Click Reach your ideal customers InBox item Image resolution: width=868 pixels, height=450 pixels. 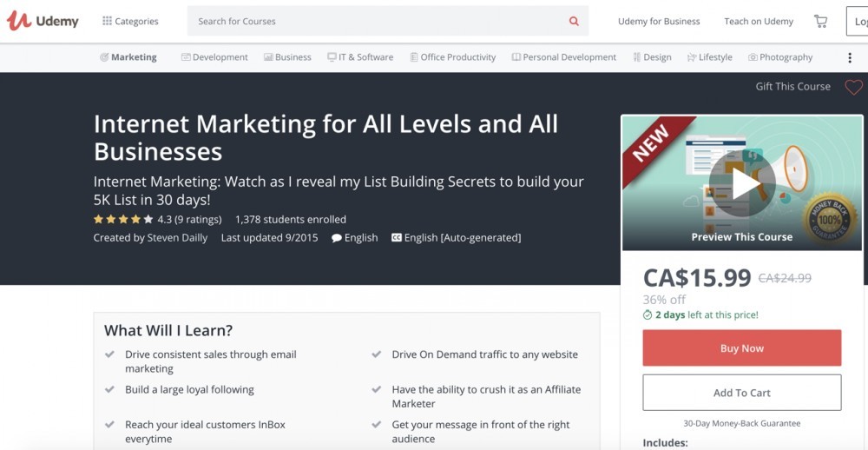coord(206,432)
